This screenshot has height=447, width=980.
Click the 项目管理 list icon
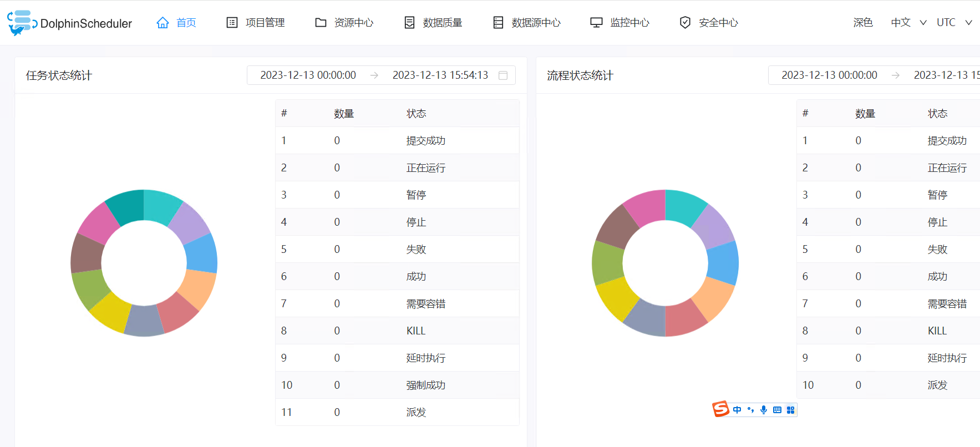tap(232, 23)
